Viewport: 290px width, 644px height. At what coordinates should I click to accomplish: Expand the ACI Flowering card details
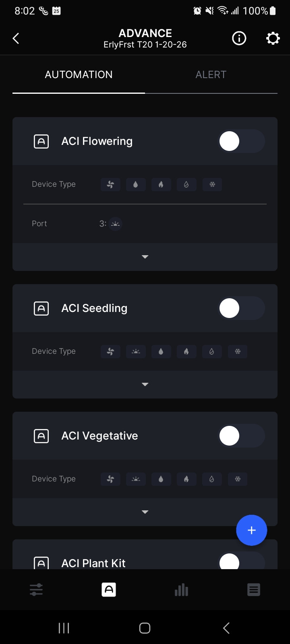click(145, 257)
